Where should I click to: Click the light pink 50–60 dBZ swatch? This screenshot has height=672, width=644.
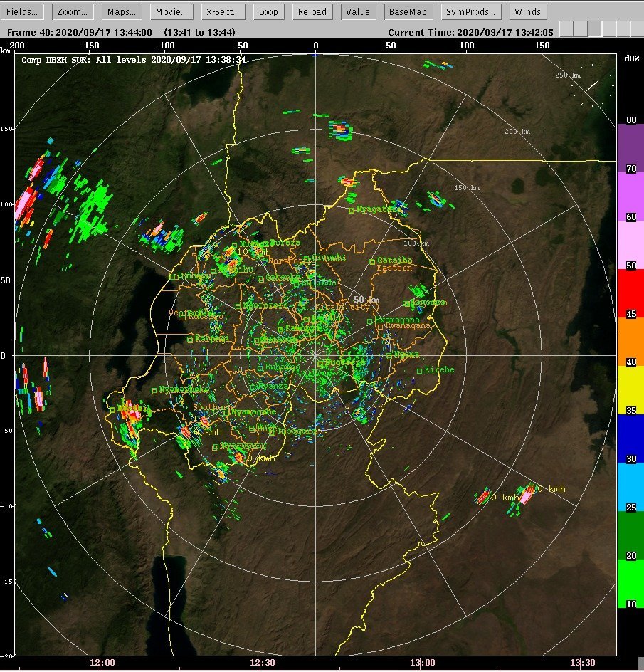(630, 245)
